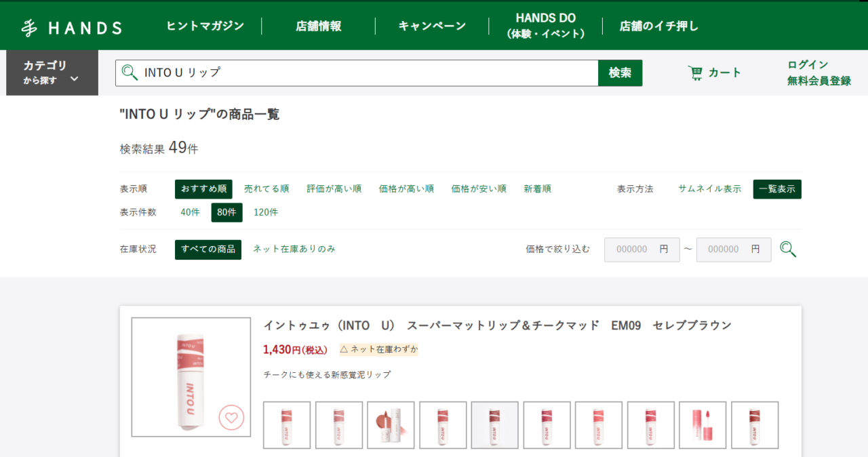
Task: Sort results by 価格が安い順
Action: point(479,189)
